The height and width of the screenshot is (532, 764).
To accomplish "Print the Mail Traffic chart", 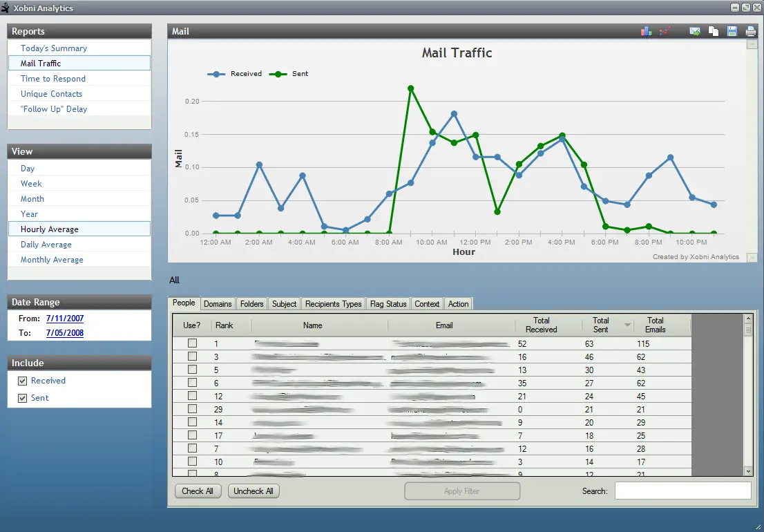I will pos(750,31).
